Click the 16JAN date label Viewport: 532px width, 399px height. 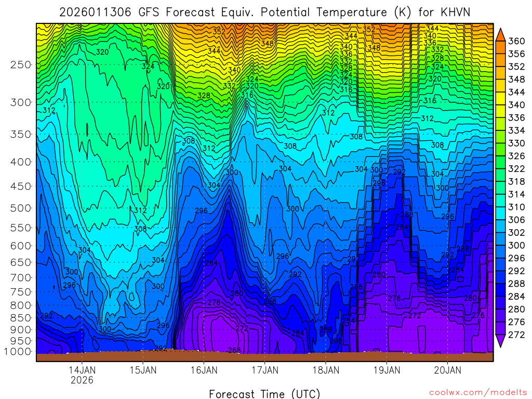click(204, 370)
